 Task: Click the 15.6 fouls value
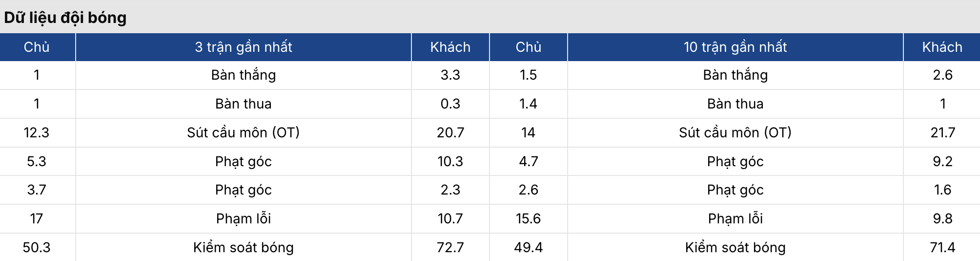[x=528, y=218]
